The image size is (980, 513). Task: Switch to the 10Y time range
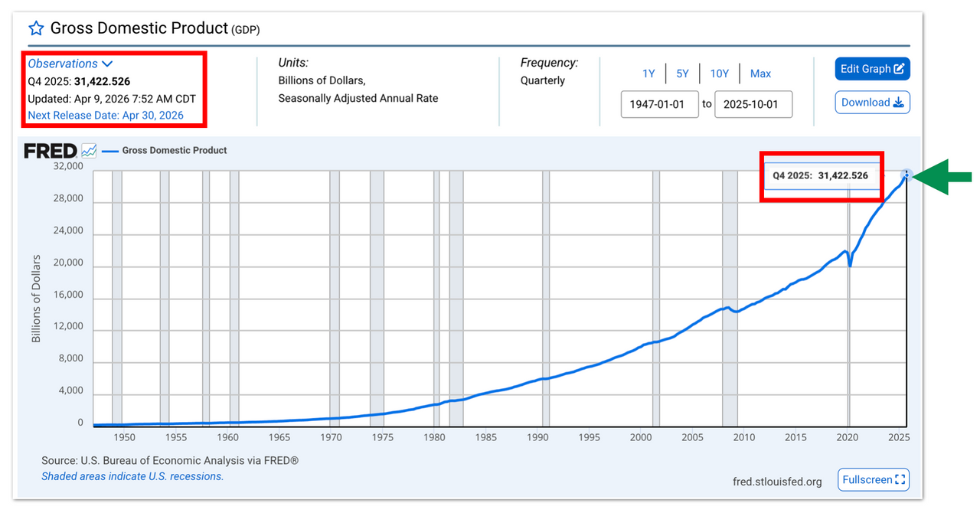point(719,74)
